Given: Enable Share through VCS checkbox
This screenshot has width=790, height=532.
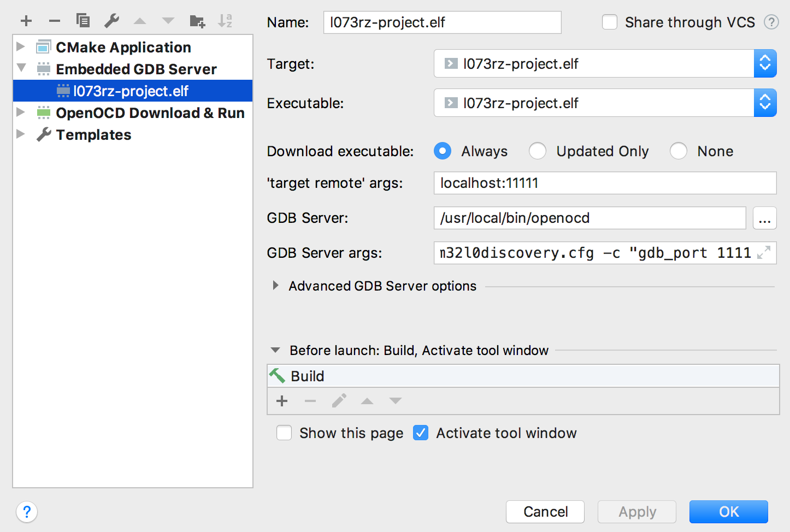Looking at the screenshot, I should [610, 22].
